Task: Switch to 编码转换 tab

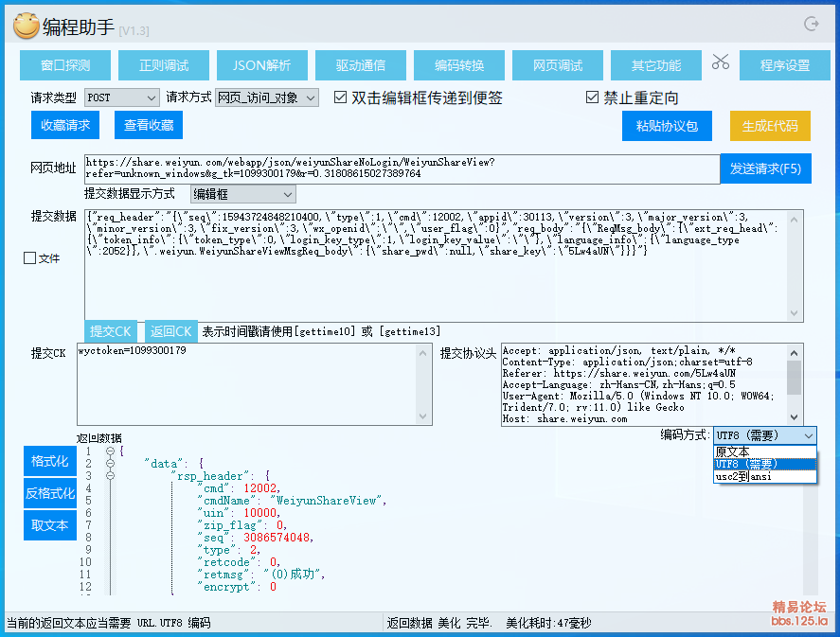Action: pos(459,65)
